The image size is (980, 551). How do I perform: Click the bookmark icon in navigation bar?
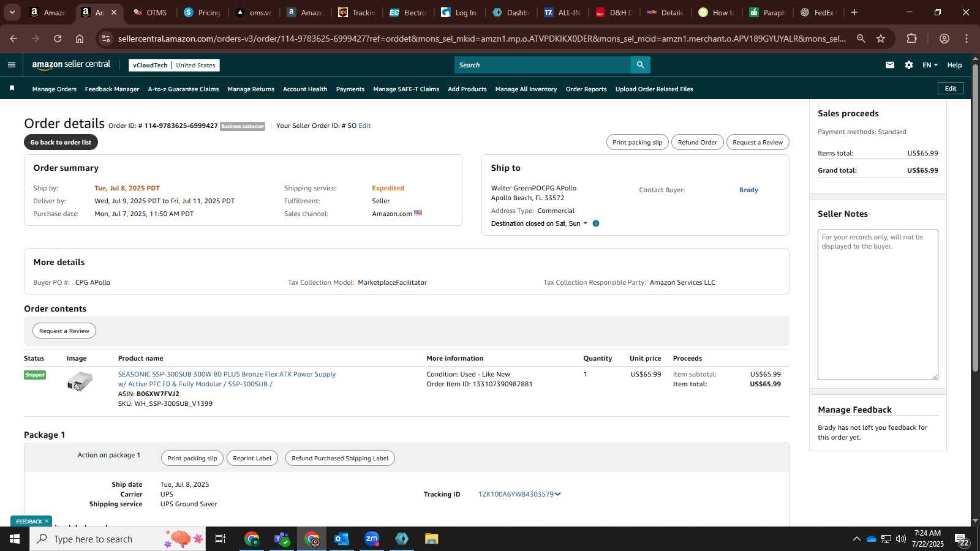tap(12, 89)
